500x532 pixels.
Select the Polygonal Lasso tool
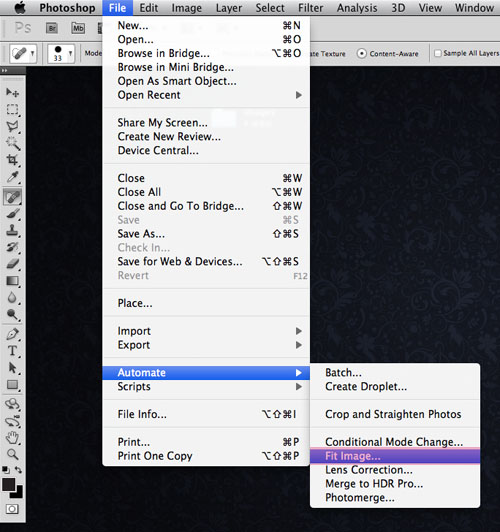[x=13, y=126]
